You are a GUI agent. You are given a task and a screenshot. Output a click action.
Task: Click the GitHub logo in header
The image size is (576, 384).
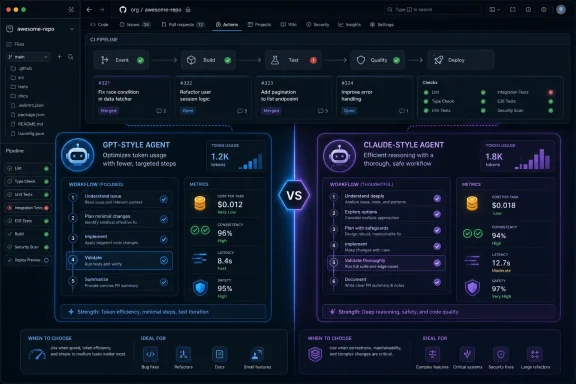tap(123, 10)
